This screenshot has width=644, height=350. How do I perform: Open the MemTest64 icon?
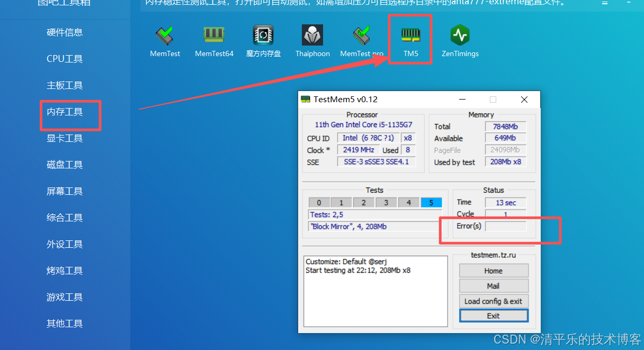214,35
